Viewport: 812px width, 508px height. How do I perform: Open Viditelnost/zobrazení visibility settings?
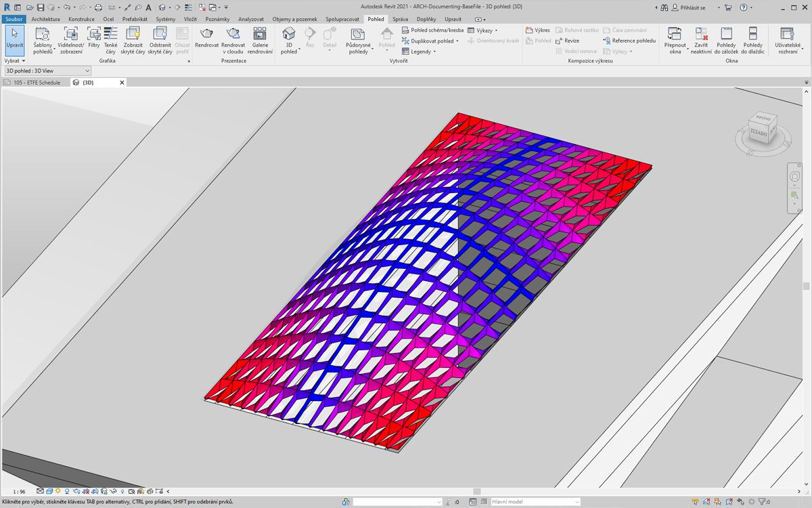click(71, 41)
